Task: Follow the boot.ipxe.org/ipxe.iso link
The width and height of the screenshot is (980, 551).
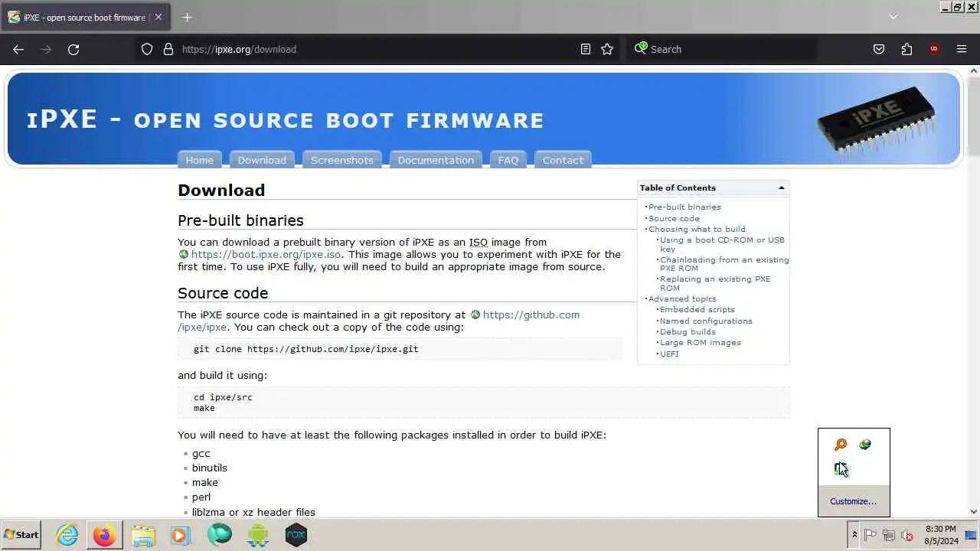Action: tap(266, 254)
